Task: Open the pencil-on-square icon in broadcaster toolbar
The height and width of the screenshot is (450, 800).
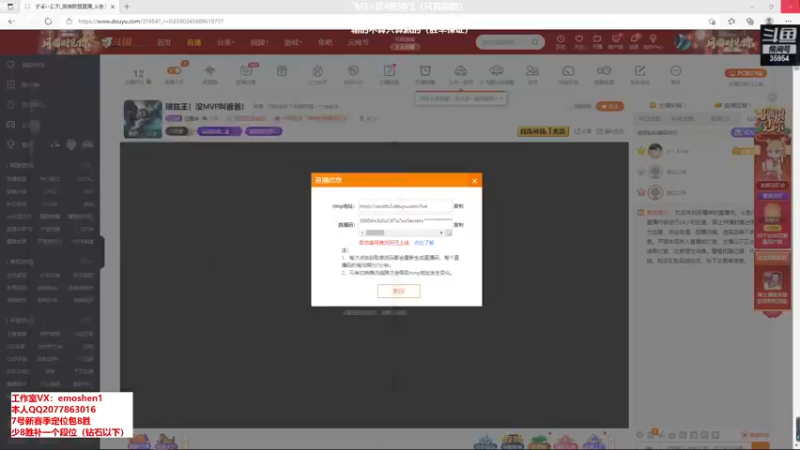Action: pyautogui.click(x=640, y=71)
